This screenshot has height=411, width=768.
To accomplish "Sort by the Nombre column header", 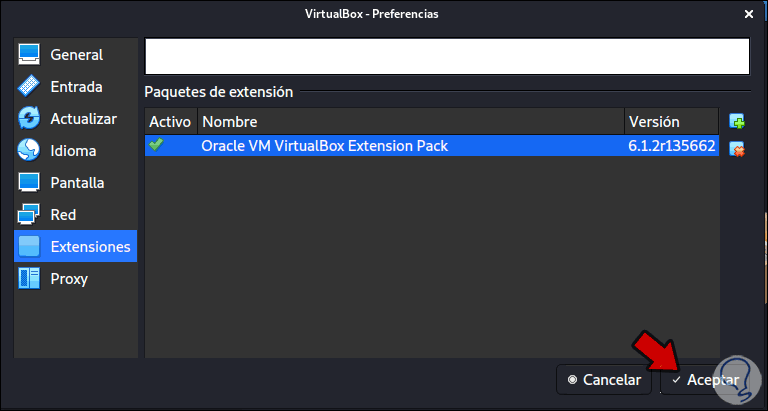I will pyautogui.click(x=410, y=121).
